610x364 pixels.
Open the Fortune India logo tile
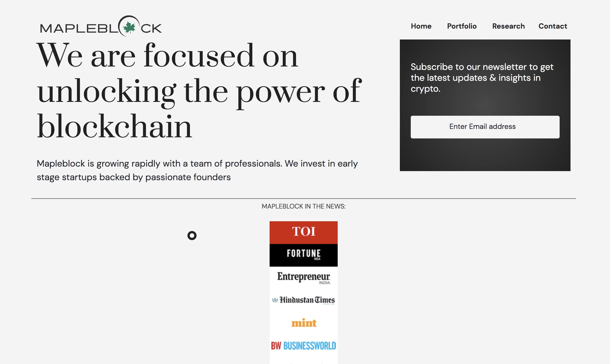303,255
